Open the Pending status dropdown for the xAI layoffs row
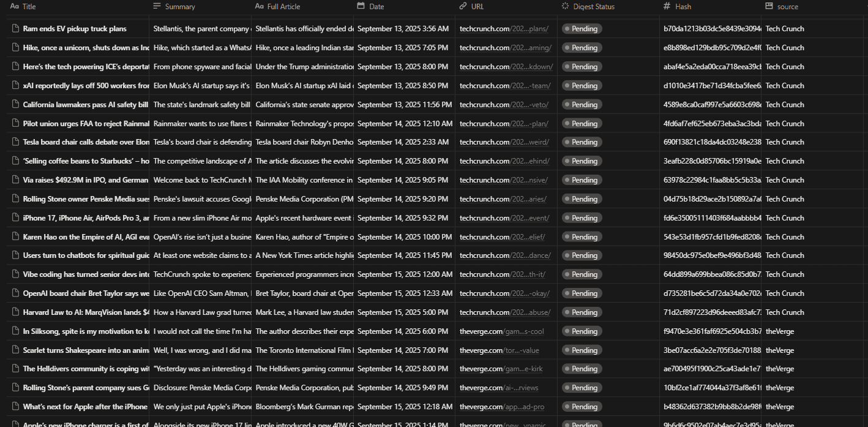Image resolution: width=868 pixels, height=427 pixels. [582, 86]
